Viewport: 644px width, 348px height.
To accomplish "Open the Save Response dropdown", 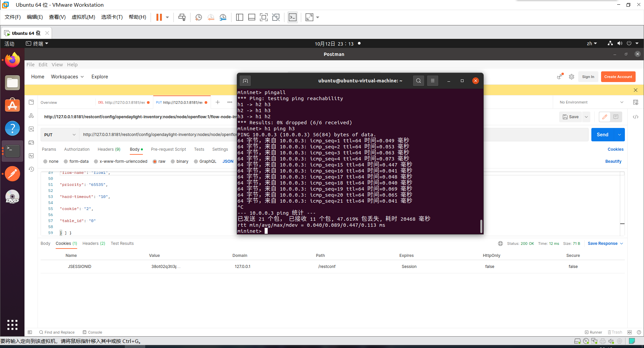I will pyautogui.click(x=605, y=243).
